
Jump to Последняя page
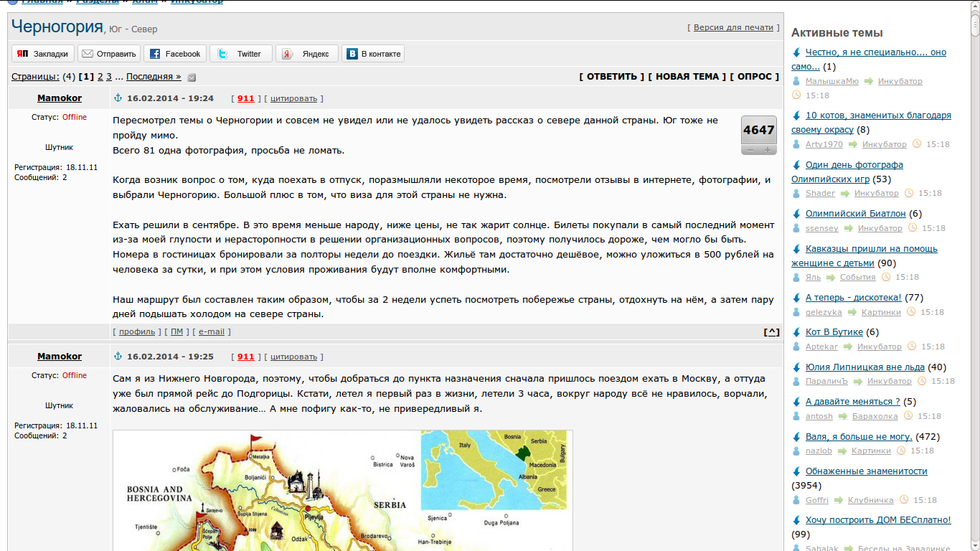(x=154, y=77)
